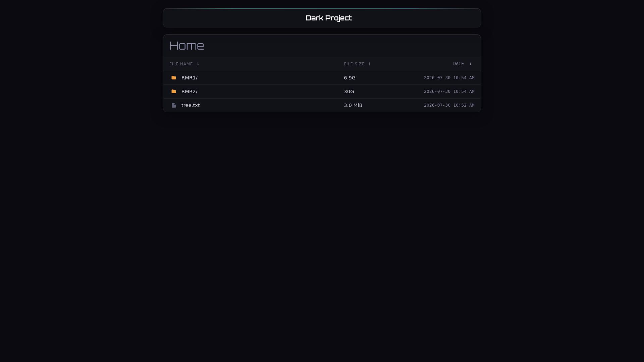Click the 6.9G size of RMR1

point(350,78)
